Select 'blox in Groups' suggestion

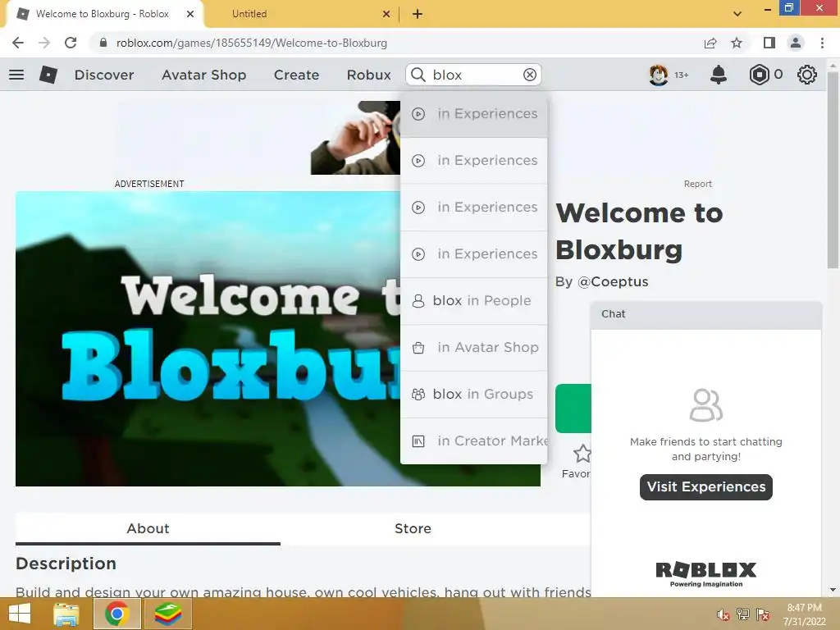473,394
